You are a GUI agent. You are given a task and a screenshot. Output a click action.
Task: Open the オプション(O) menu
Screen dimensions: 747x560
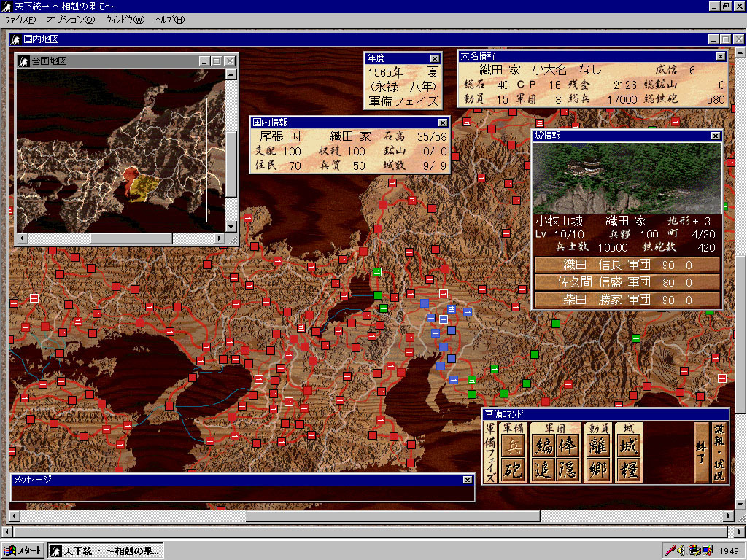(70, 19)
